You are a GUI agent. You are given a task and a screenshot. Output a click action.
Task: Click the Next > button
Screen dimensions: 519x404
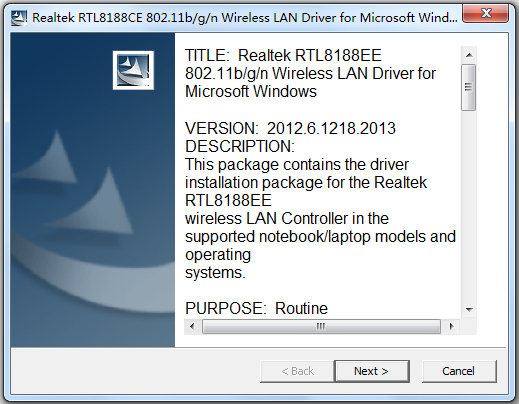pos(372,371)
